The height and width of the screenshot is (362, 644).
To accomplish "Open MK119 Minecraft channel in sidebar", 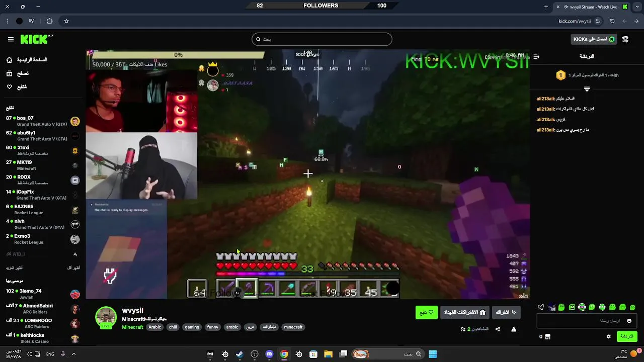I will [43, 165].
